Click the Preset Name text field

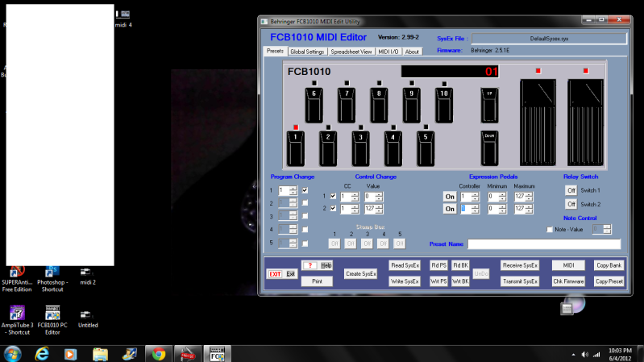[544, 244]
